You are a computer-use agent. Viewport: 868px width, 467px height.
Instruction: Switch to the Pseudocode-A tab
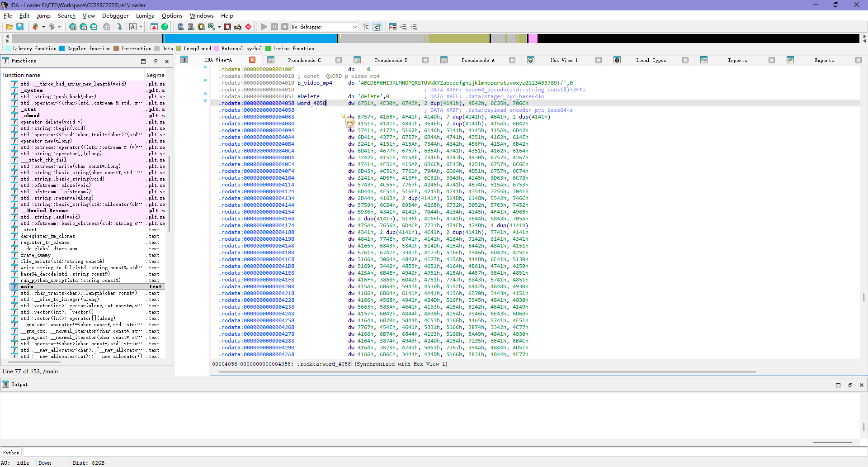478,60
